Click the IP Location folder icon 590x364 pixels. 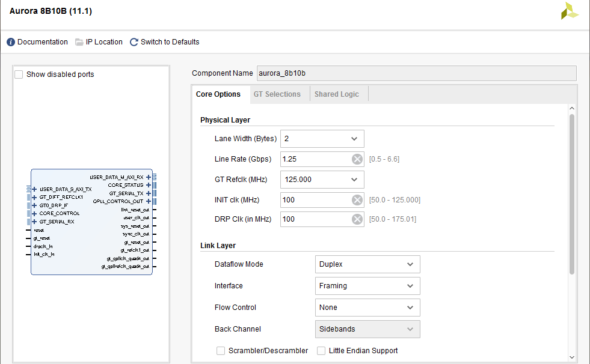[x=79, y=42]
